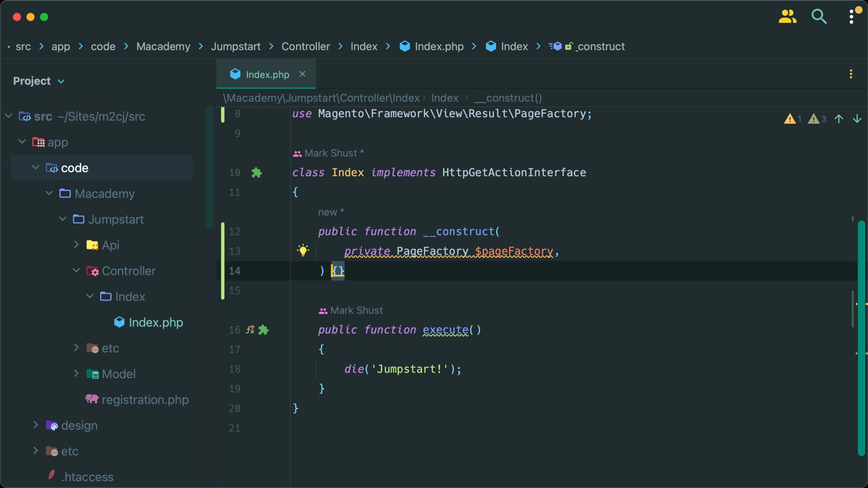
Task: Close the Index.php tab
Action: [x=302, y=74]
